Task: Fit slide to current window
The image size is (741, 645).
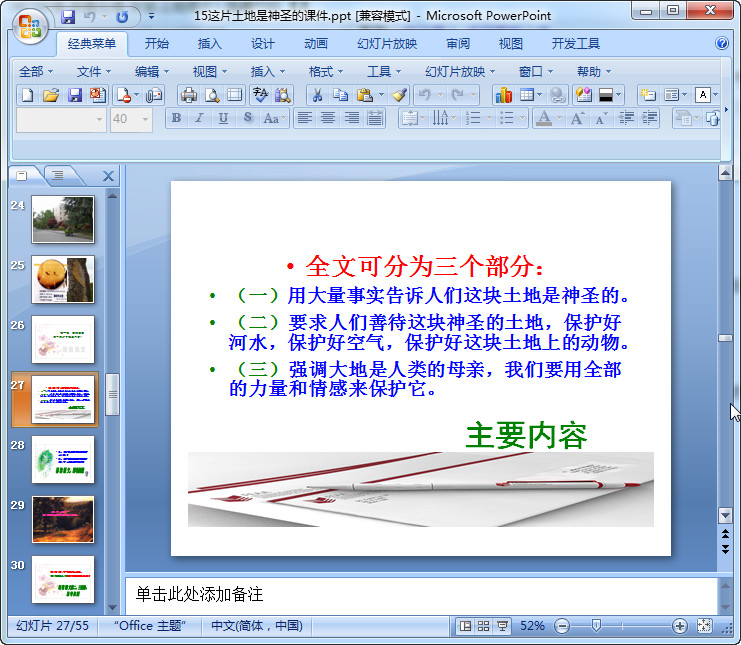Action: (704, 626)
